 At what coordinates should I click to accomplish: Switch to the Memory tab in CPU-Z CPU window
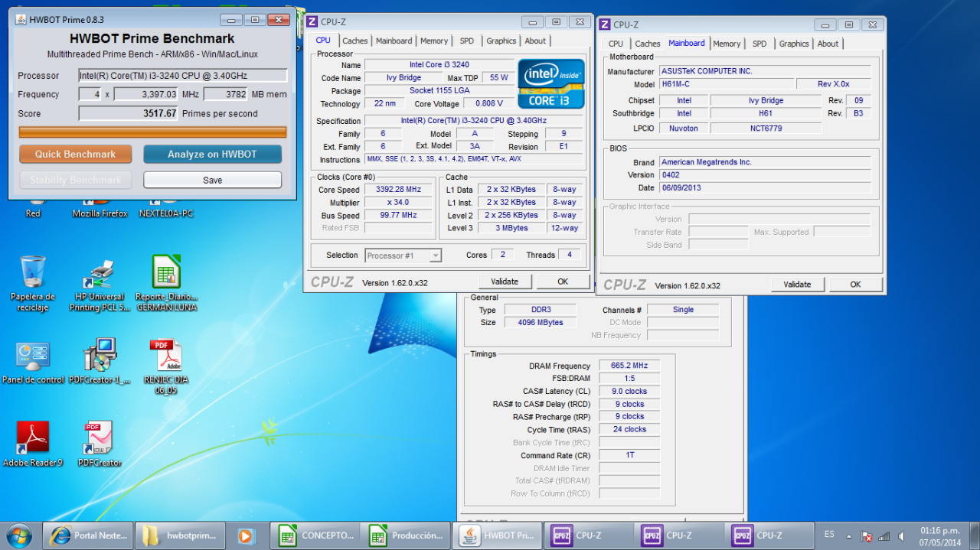[434, 41]
